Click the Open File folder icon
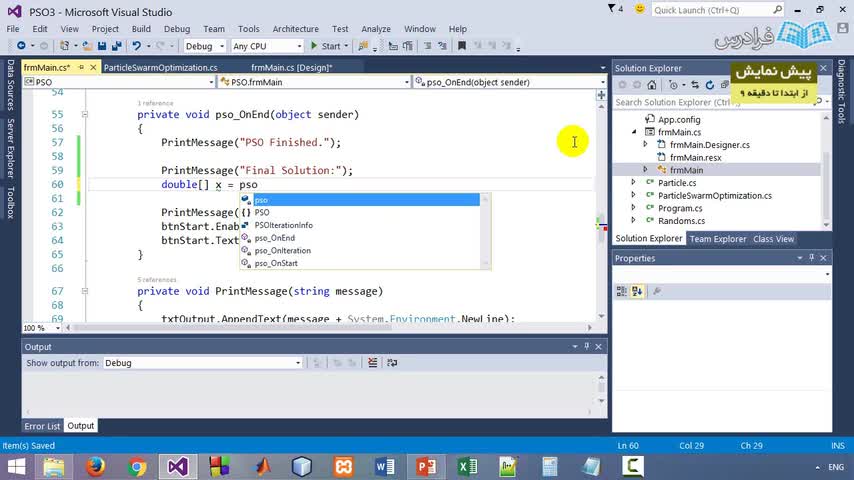854x480 pixels. point(87,46)
